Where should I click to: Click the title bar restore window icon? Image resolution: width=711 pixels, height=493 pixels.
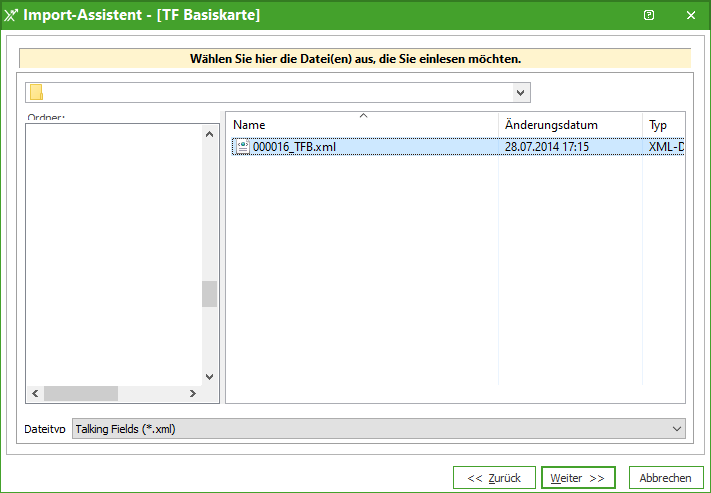[x=649, y=15]
